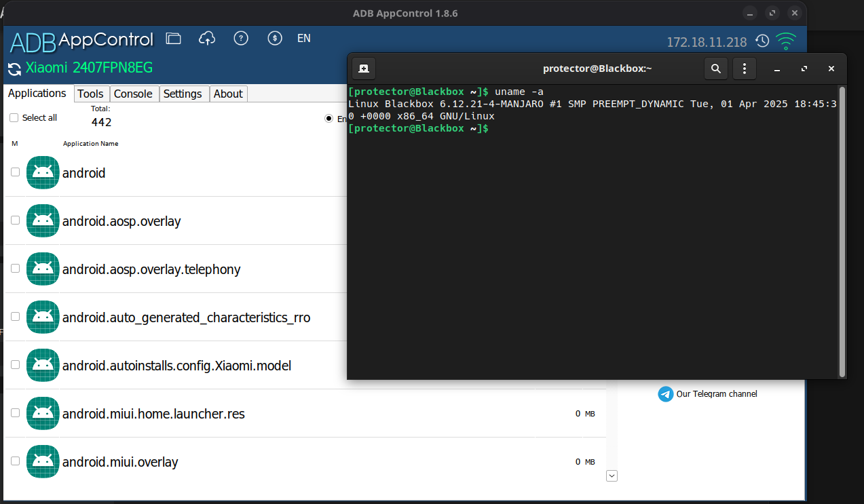Screen dimensions: 864x504
Task: Select the radio button next to Total
Action: tap(329, 119)
